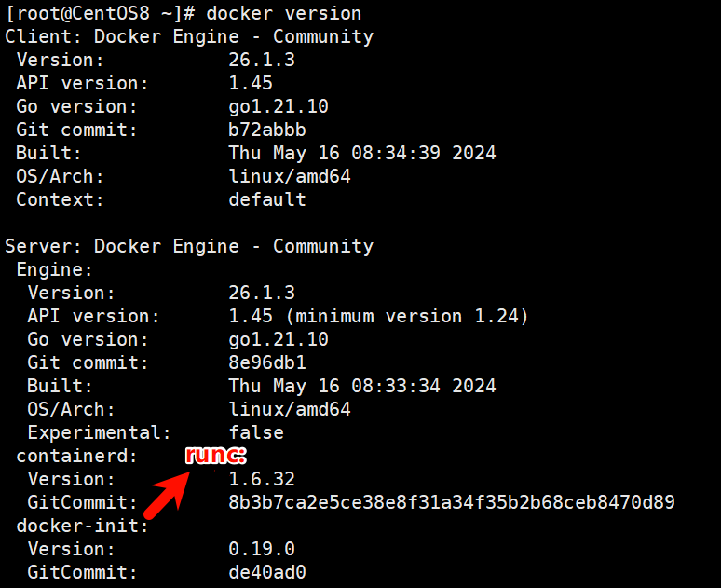The width and height of the screenshot is (721, 588).
Task: Click the 'containerd:' label
Action: pos(76,456)
